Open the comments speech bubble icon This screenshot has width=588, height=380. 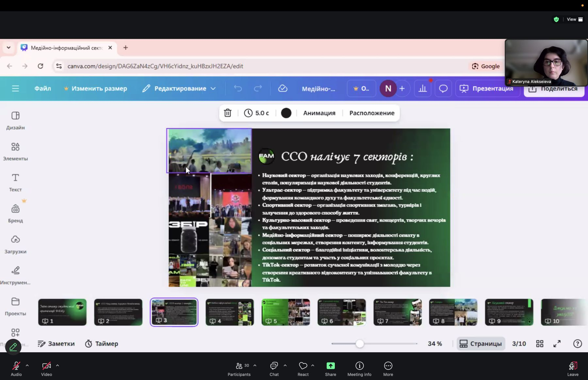point(443,89)
